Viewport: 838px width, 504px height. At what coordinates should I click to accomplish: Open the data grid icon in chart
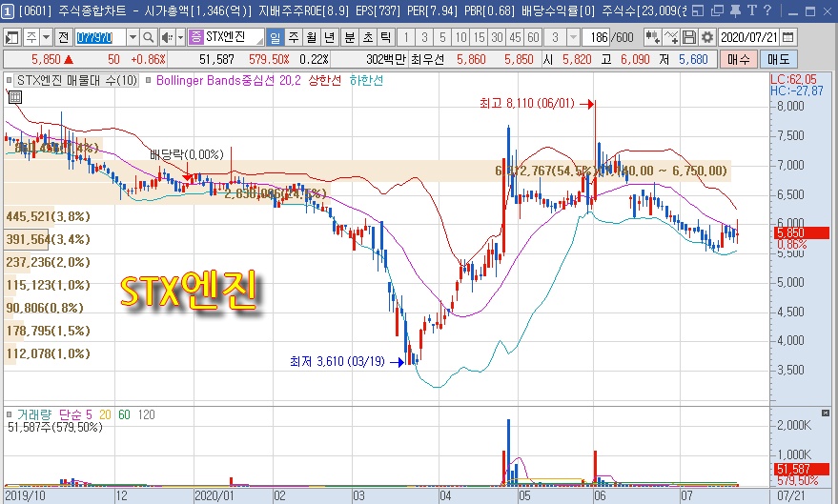15,97
